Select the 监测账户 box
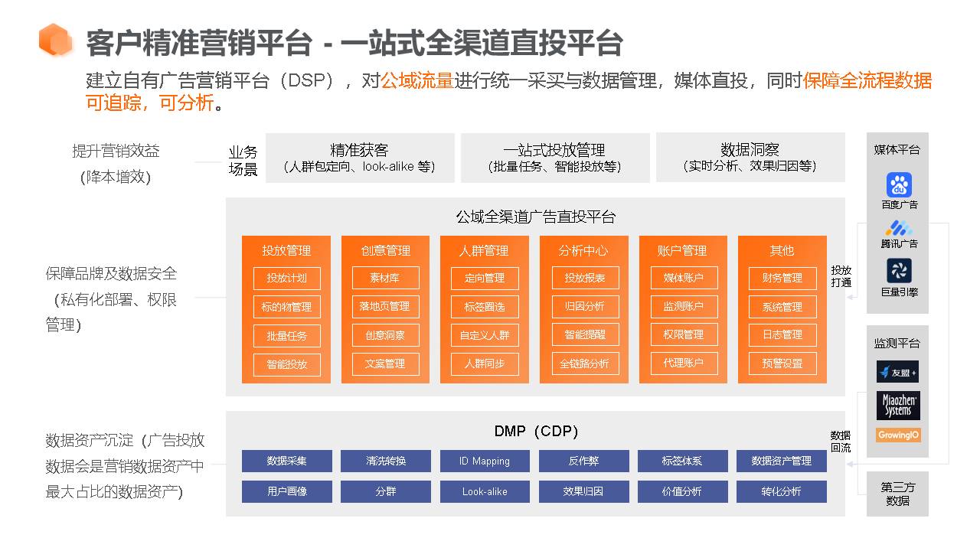The image size is (980, 551). [684, 306]
